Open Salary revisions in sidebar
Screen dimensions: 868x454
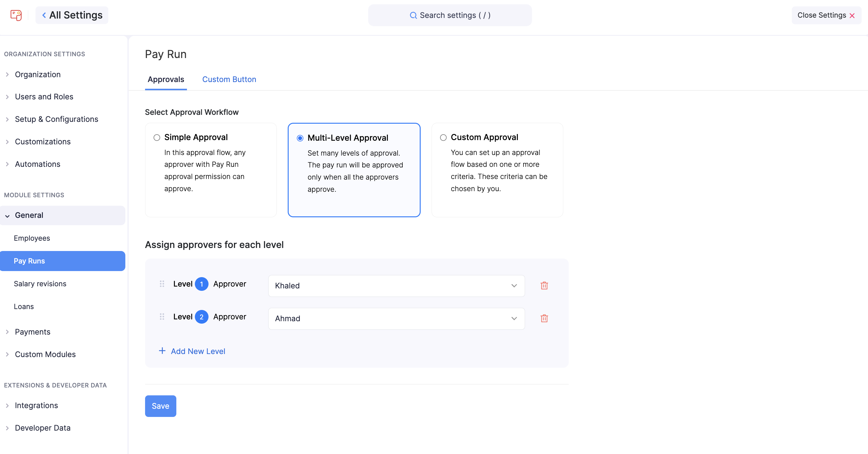(40, 284)
